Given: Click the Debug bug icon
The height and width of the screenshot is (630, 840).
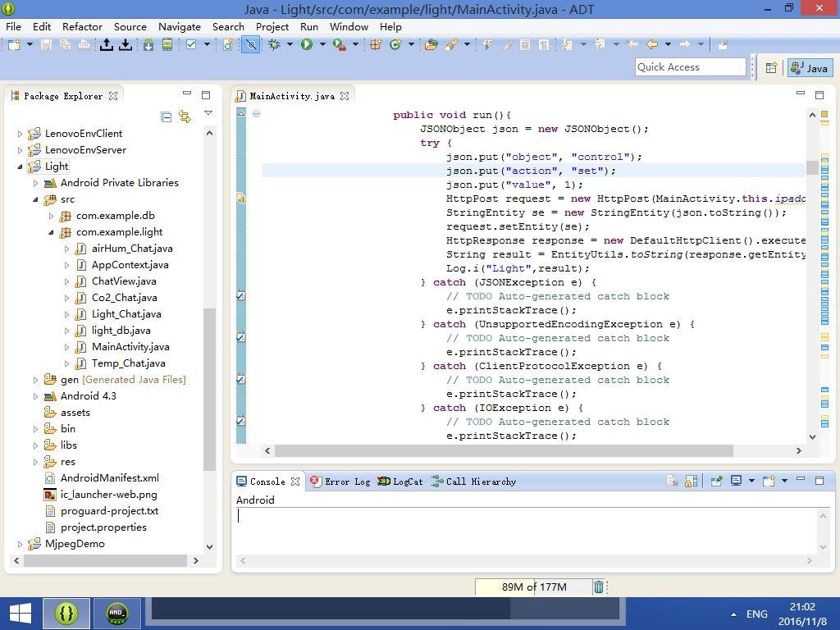Looking at the screenshot, I should point(274,45).
